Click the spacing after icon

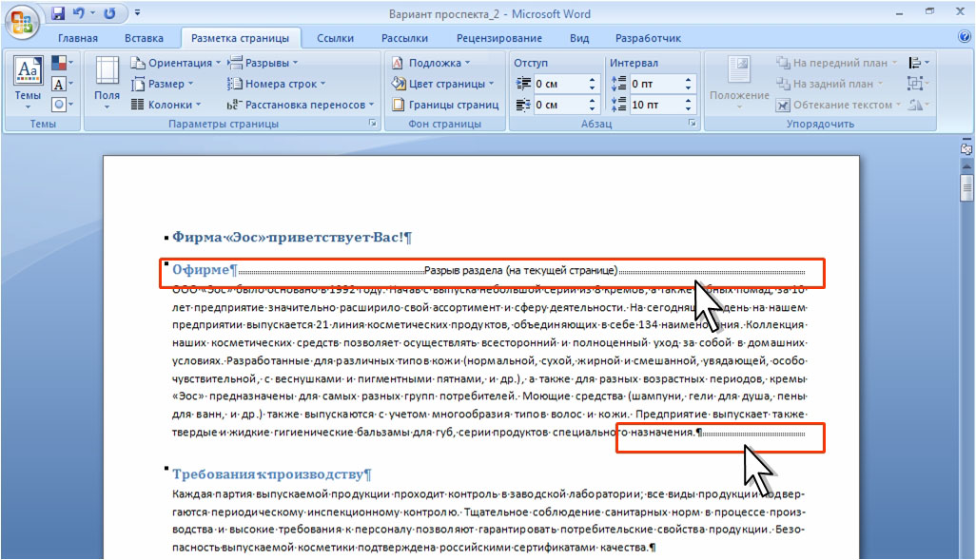tap(618, 105)
